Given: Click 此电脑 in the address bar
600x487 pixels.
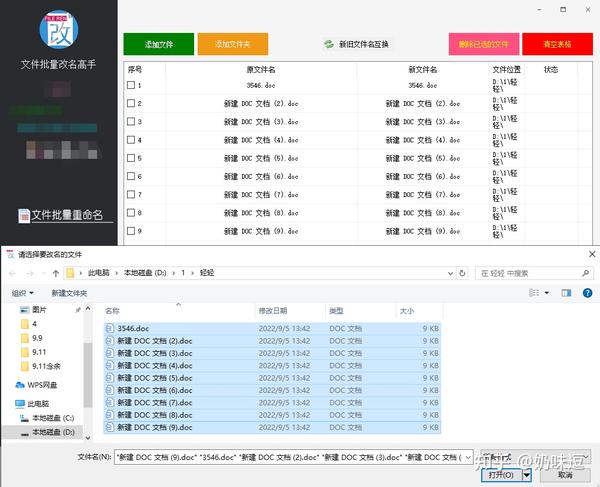Looking at the screenshot, I should click(99, 273).
